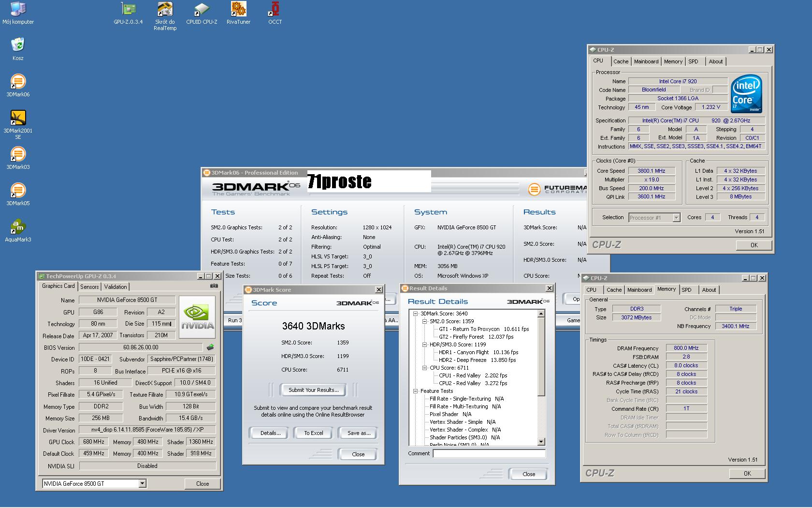Click the Futuremark logo in 3DMark06 window

point(556,189)
